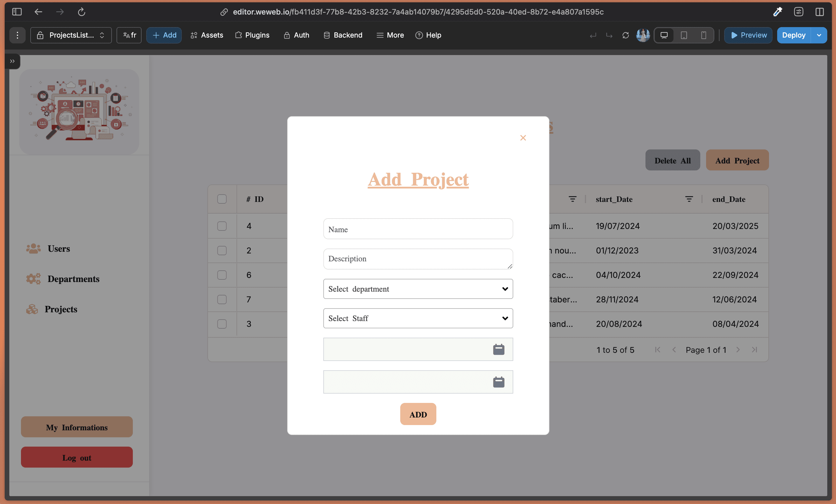Open the user avatar profile

pyautogui.click(x=643, y=35)
